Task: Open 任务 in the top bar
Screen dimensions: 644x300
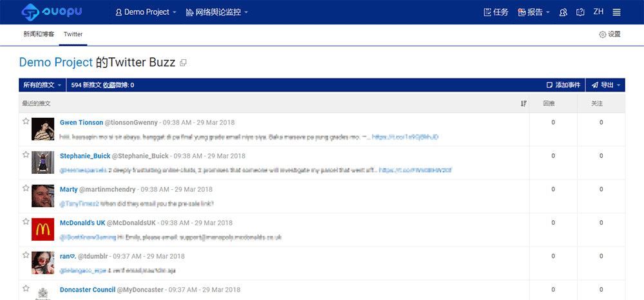Action: (496, 12)
